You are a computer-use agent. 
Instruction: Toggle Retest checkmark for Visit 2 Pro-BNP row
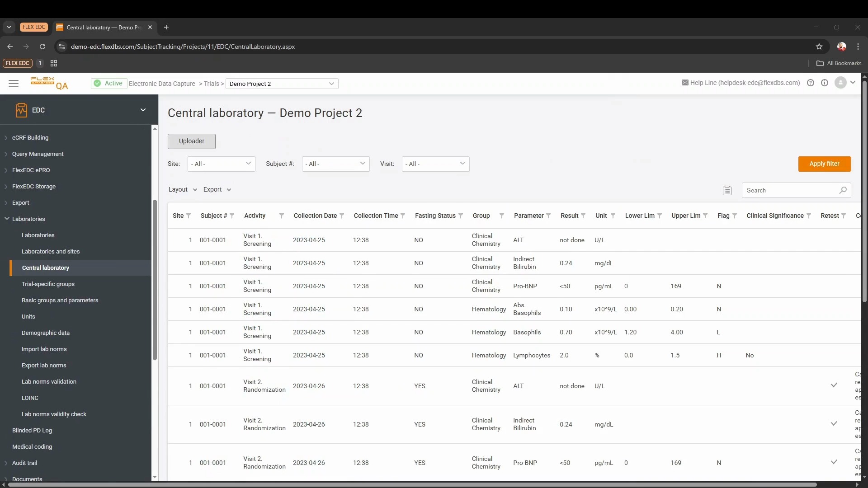[834, 462]
